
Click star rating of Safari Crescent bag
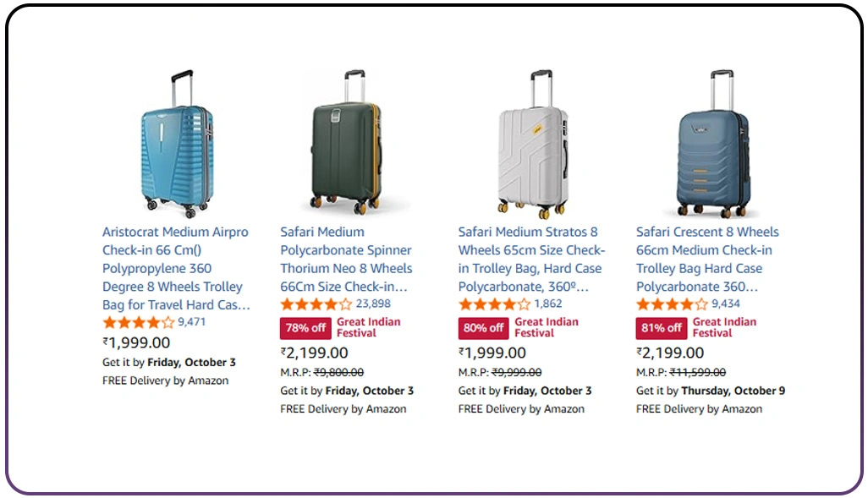tap(672, 304)
